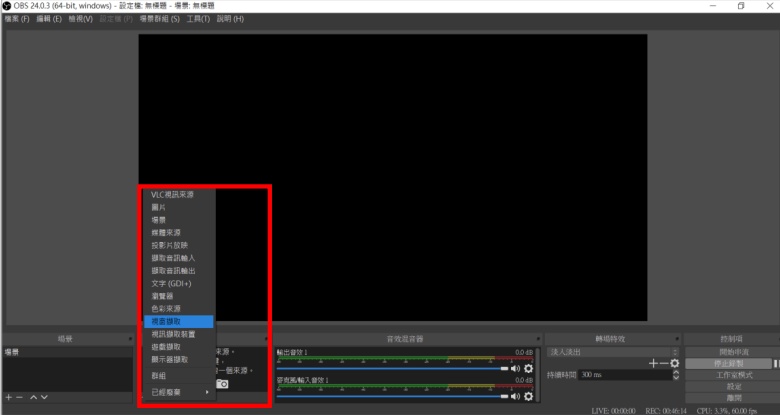
Task: Choose 遊戲擷取 from menu
Action: (179, 347)
